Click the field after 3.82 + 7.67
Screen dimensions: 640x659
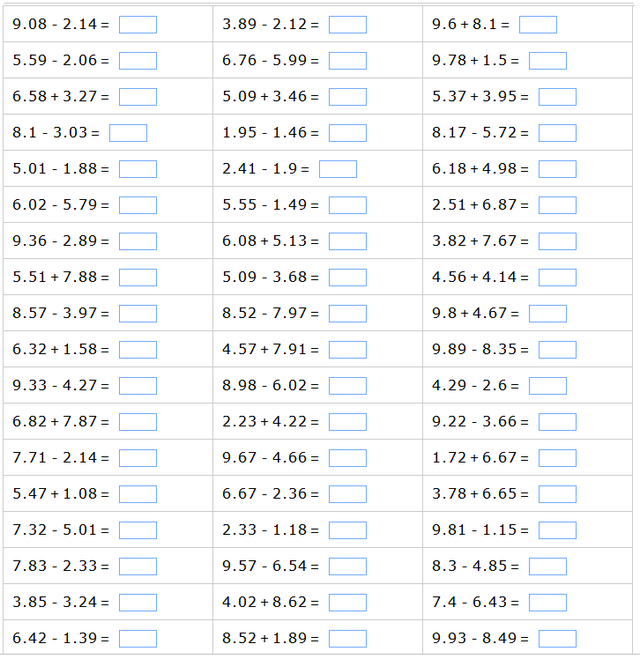pyautogui.click(x=557, y=241)
